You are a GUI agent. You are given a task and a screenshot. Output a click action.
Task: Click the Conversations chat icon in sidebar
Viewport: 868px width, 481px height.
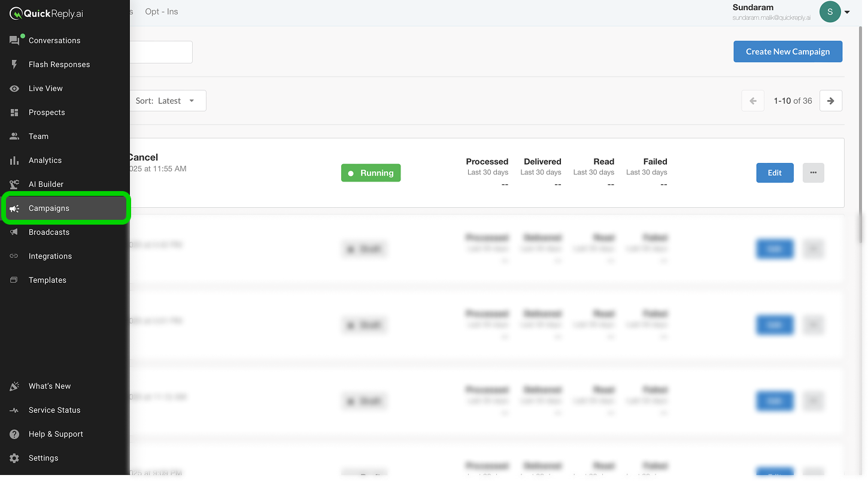14,41
